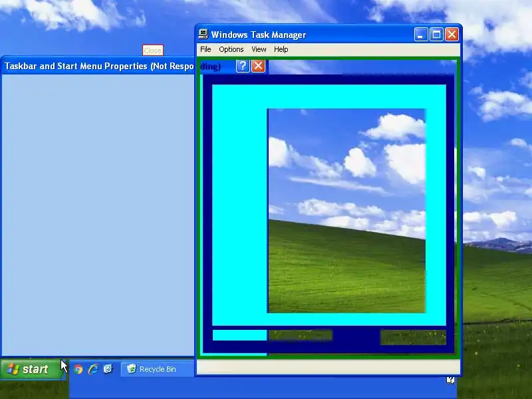
Task: Click the Windows Task Manager title bar icon
Action: pos(203,35)
